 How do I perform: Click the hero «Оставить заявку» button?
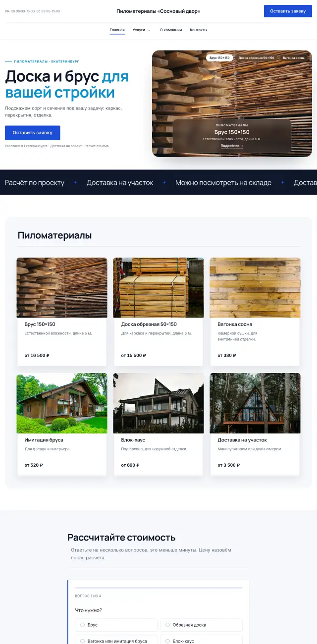click(33, 133)
